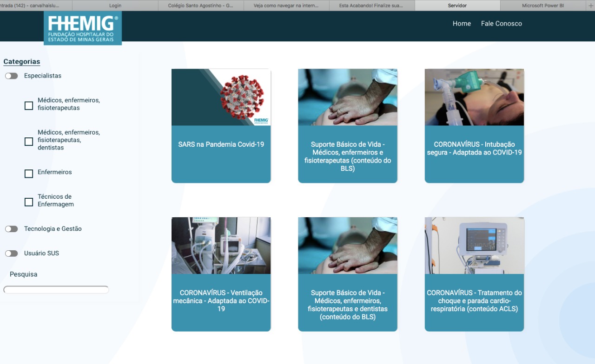Open CORONAVÍRUS Intubação segura course image
595x364 pixels.
pyautogui.click(x=474, y=97)
